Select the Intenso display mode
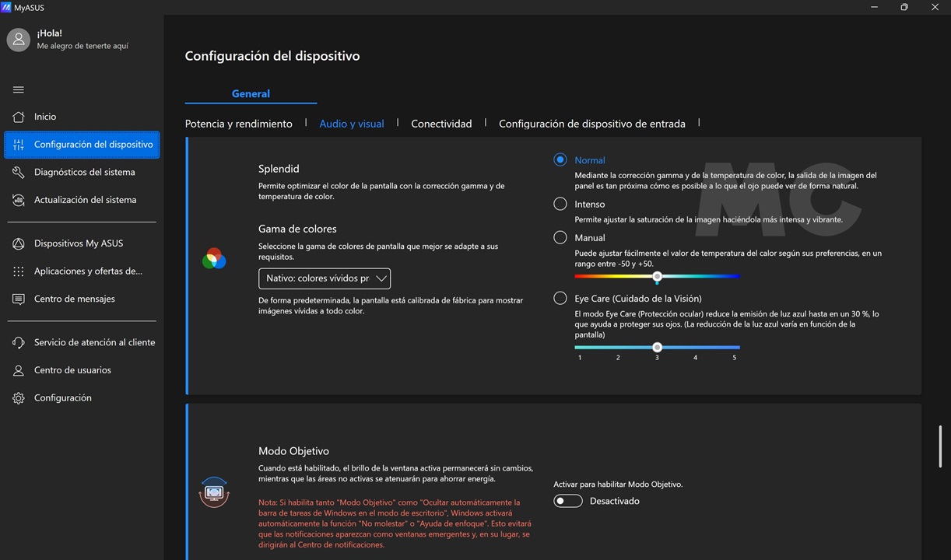The image size is (951, 560). point(560,204)
